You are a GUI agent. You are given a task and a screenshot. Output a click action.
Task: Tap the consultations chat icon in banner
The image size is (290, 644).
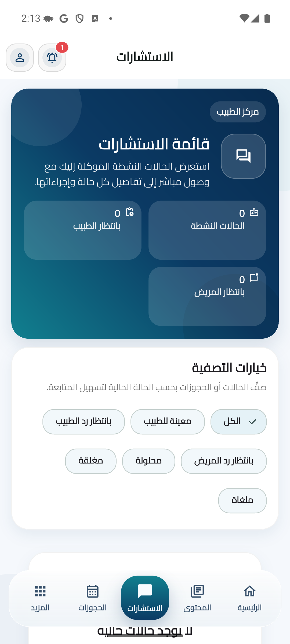[243, 156]
